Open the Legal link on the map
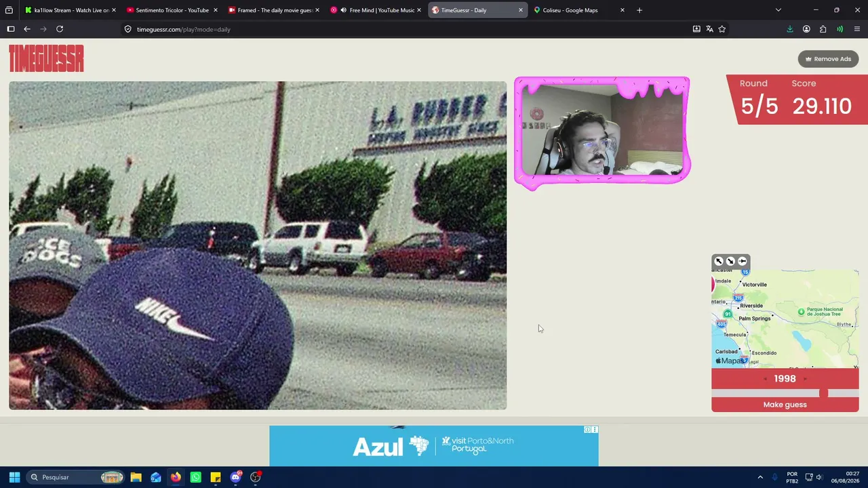The width and height of the screenshot is (868, 488). tap(753, 362)
